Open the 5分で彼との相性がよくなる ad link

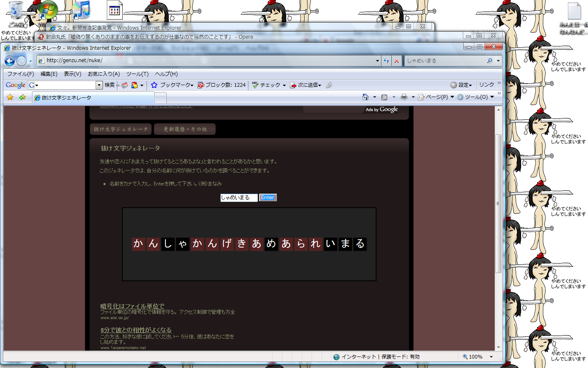136,330
